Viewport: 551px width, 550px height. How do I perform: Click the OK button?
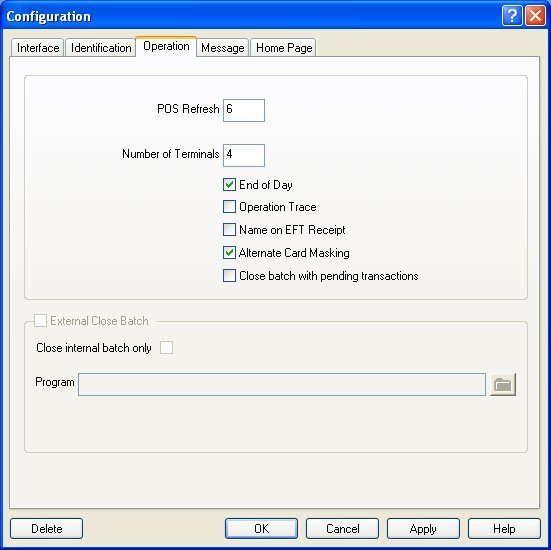pos(261,529)
